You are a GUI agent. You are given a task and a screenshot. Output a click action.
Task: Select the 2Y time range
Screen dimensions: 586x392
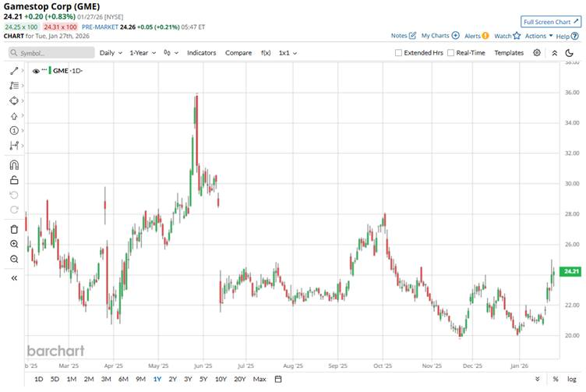pyautogui.click(x=172, y=379)
